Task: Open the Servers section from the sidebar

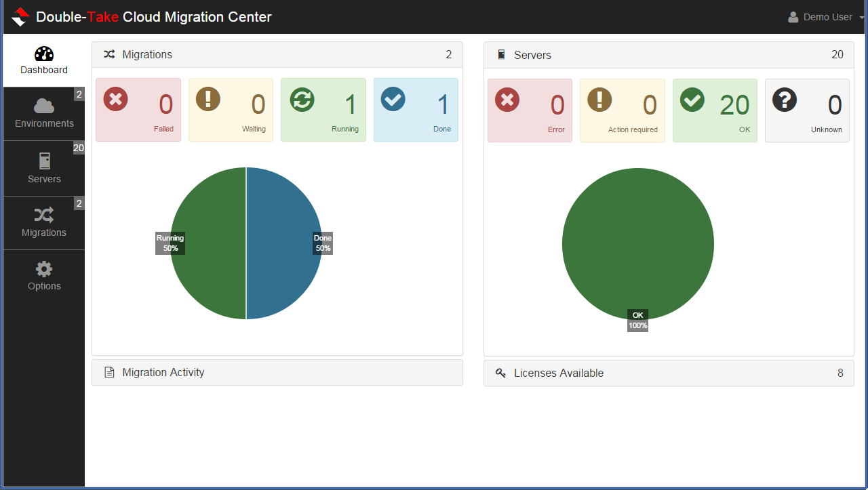Action: 43,168
